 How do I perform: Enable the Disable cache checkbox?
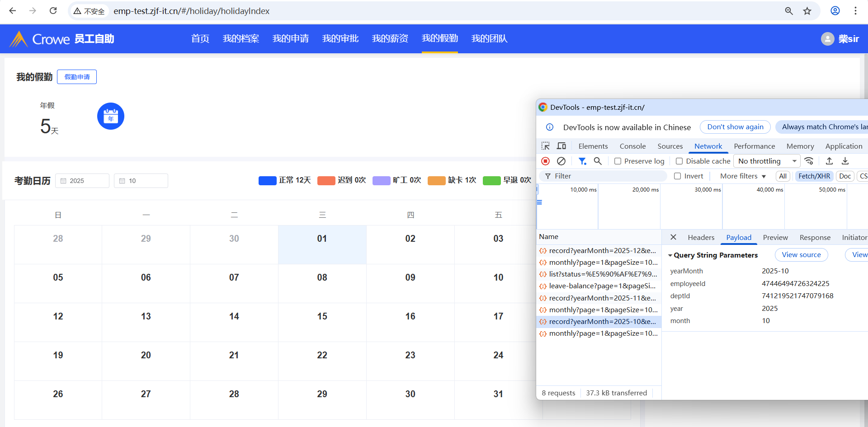pos(679,161)
